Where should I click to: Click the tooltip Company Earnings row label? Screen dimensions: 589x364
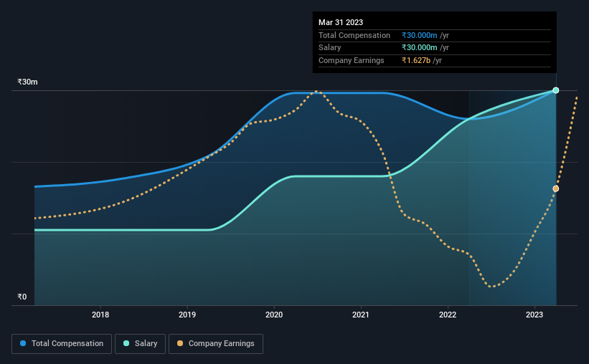[352, 60]
